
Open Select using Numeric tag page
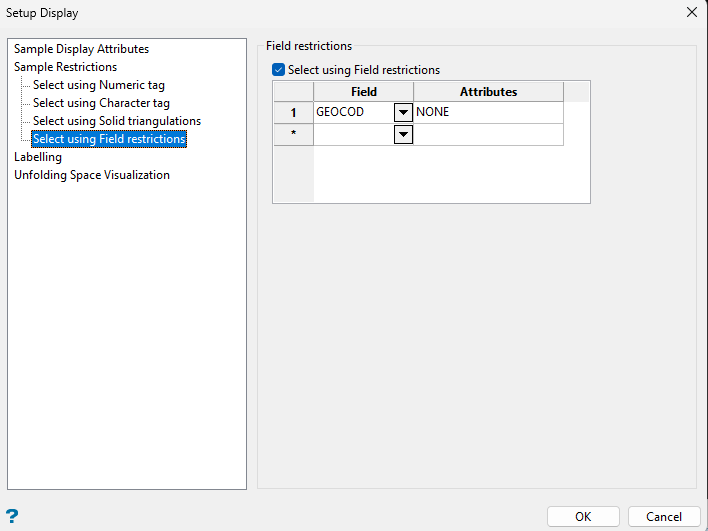[99, 85]
